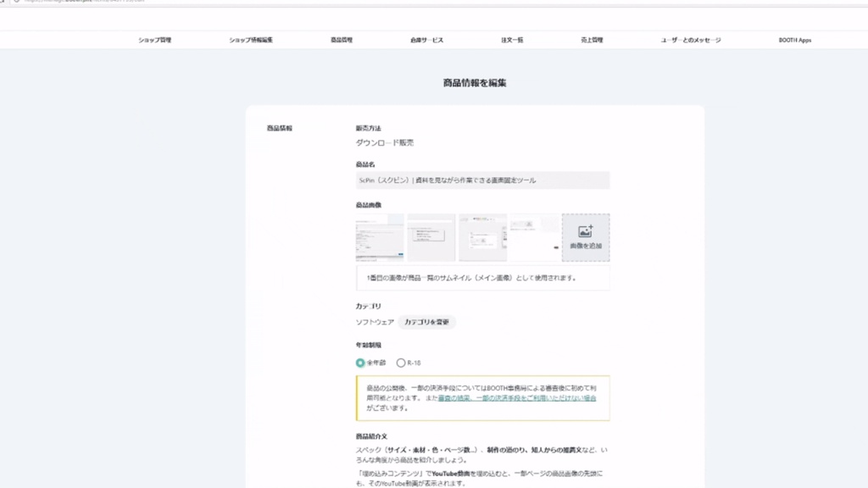The height and width of the screenshot is (488, 868).
Task: Click the 商品紹介文 section label
Action: click(371, 436)
